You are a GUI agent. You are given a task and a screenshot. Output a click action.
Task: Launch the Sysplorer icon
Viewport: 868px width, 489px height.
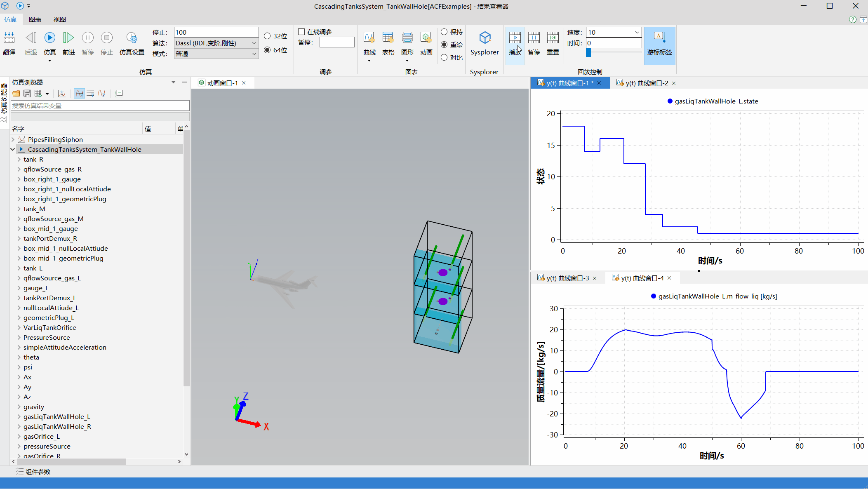tap(485, 38)
